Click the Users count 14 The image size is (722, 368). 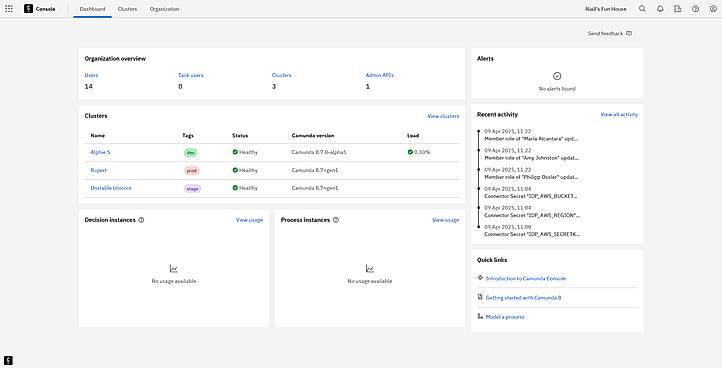pyautogui.click(x=88, y=86)
